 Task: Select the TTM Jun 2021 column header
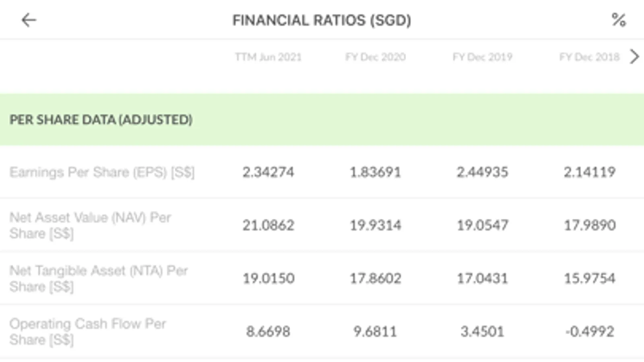click(x=268, y=57)
